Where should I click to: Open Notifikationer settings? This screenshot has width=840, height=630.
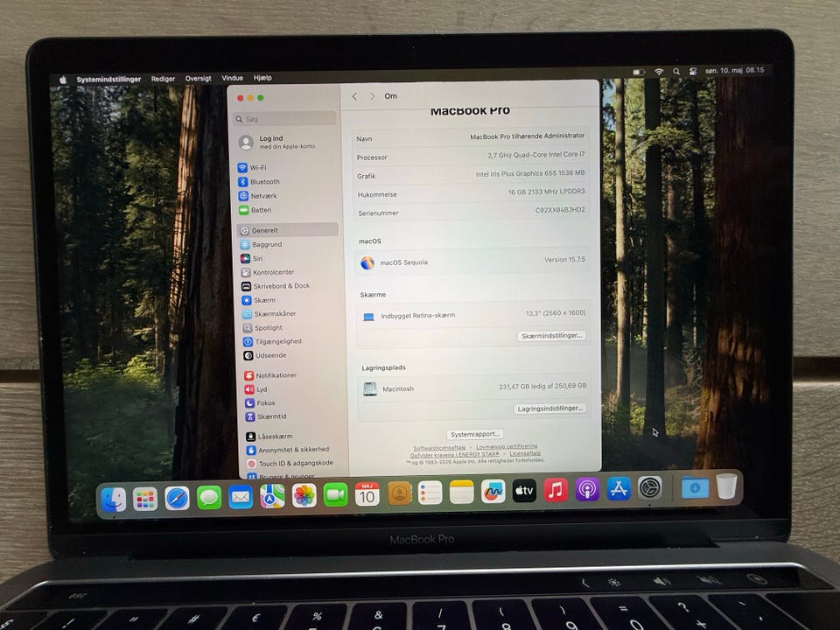pos(270,375)
